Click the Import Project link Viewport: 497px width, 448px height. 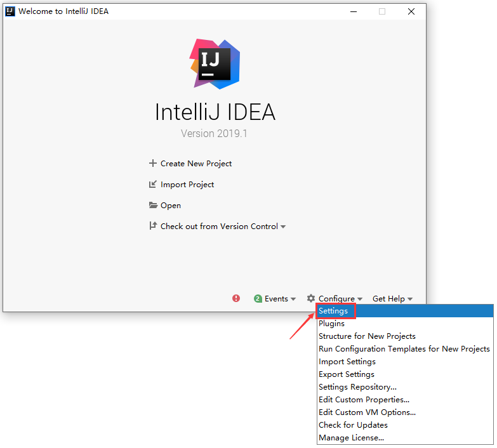coord(188,185)
